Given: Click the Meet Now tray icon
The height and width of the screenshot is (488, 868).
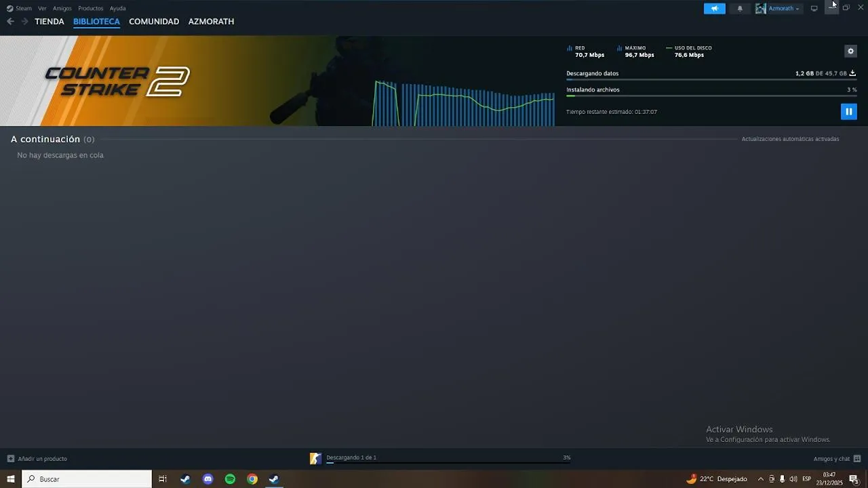Looking at the screenshot, I should point(772,479).
